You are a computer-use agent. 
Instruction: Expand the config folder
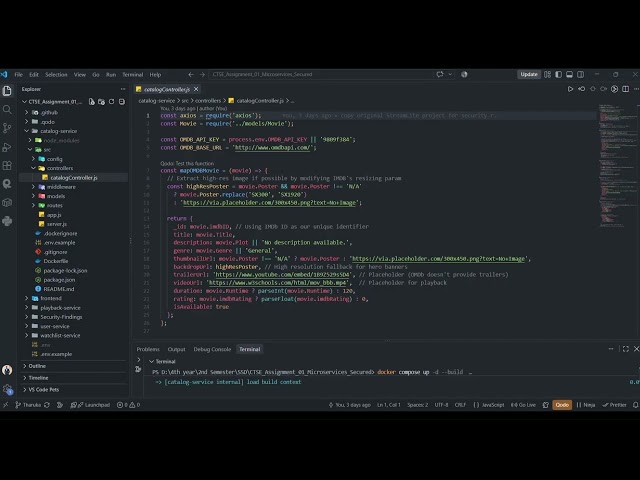pyautogui.click(x=54, y=159)
